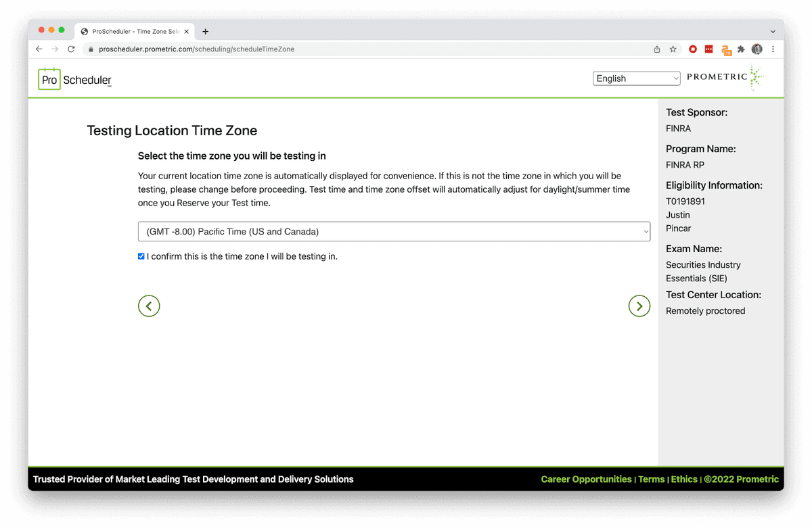Click the green next arrow button
812x528 pixels.
639,306
